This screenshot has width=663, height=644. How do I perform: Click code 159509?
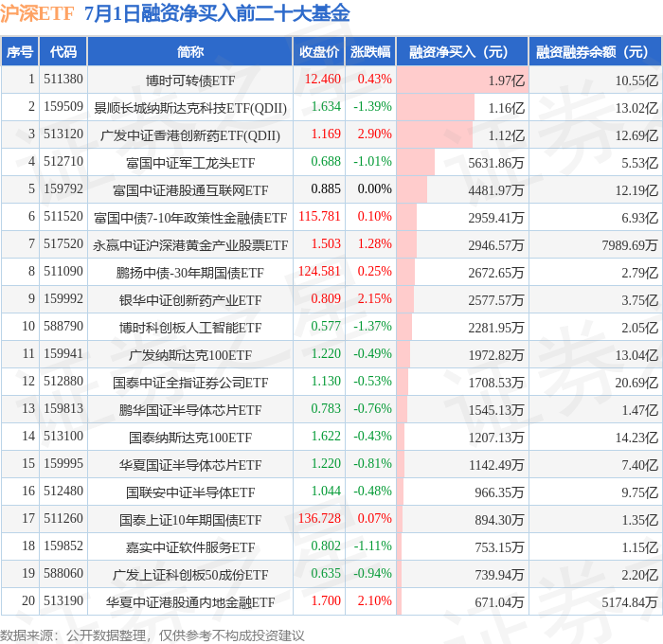(x=63, y=107)
